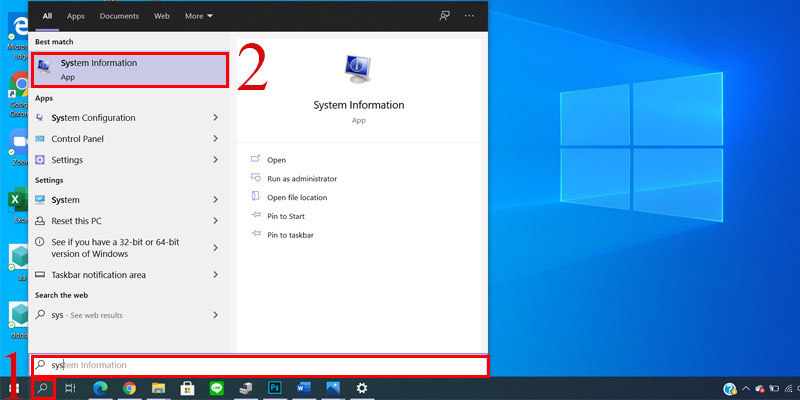This screenshot has width=800, height=400.
Task: Select the Google Chrome desktop shortcut
Action: [19, 92]
